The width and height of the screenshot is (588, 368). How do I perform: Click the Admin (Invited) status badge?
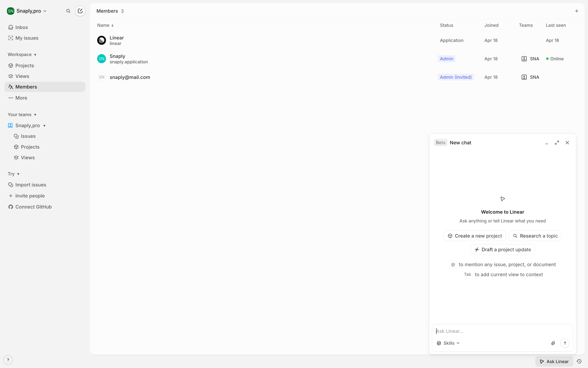(x=455, y=77)
